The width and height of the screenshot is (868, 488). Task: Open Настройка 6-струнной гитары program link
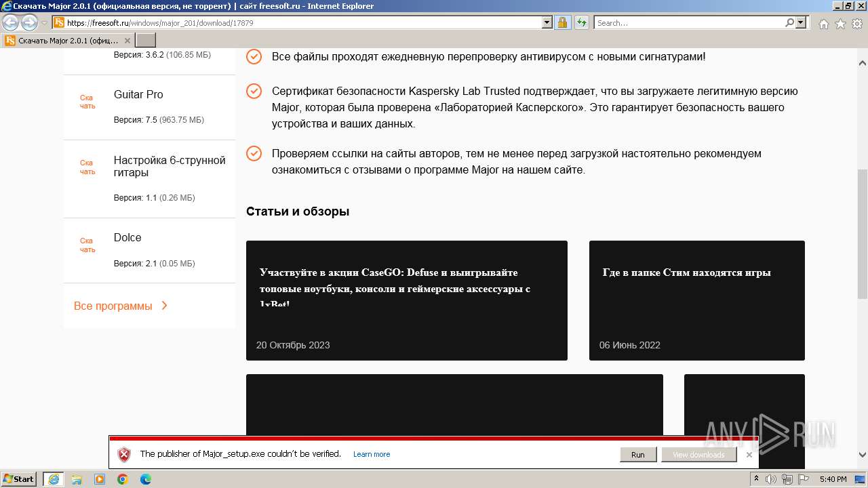[170, 167]
